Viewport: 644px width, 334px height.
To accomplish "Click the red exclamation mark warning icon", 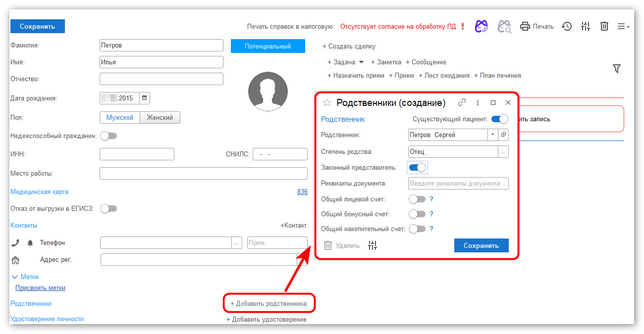I will pos(463,26).
